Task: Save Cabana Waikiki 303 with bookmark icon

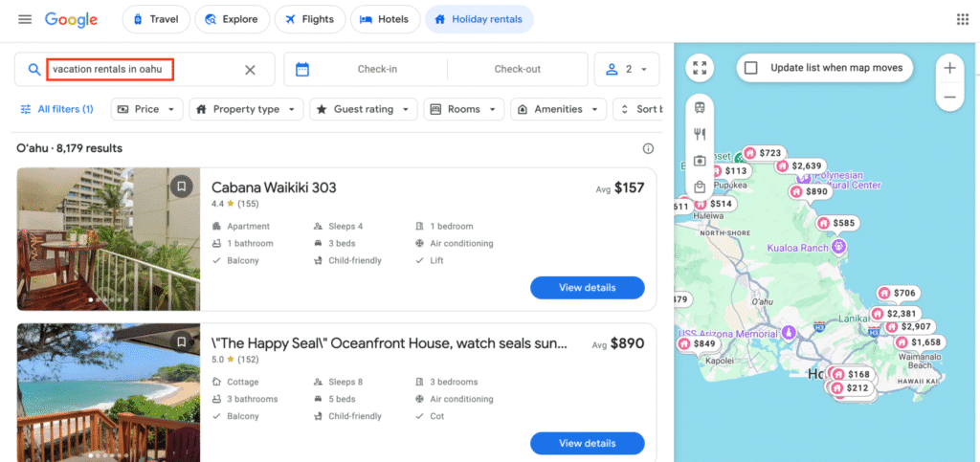Action: click(x=181, y=187)
